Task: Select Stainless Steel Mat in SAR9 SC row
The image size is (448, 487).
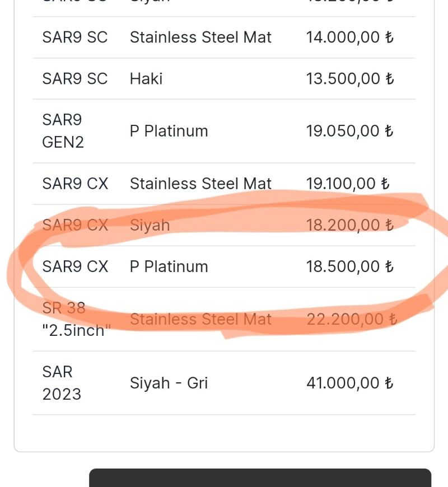Action: tap(200, 38)
